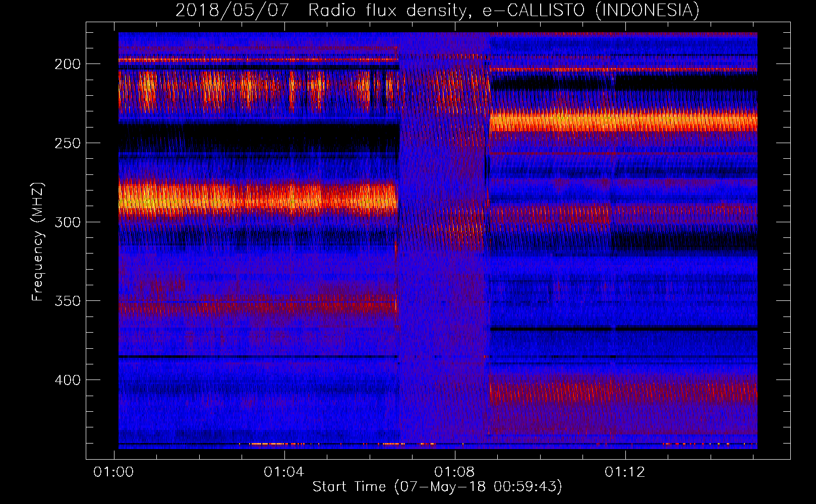Click the 350 frequency tick label

(68, 301)
